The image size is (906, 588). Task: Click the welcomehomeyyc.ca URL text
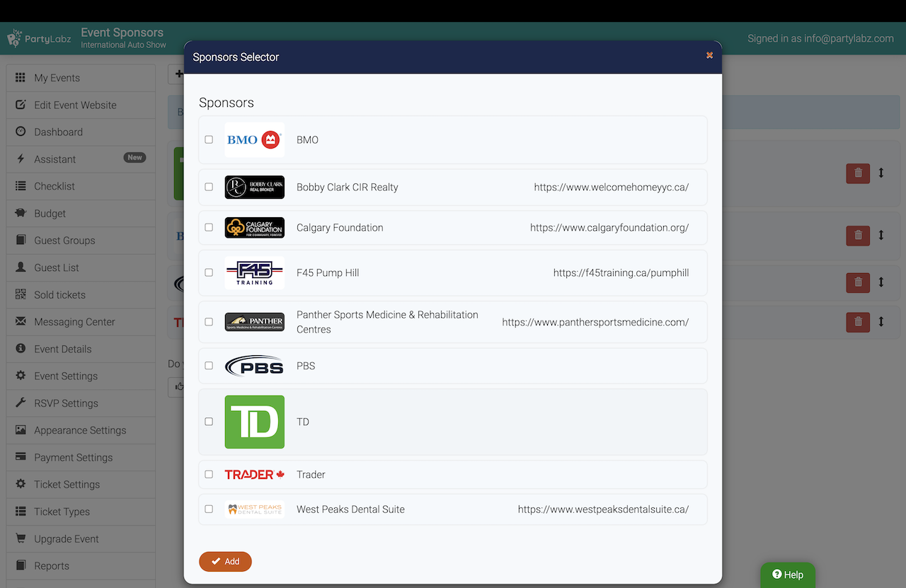click(612, 188)
